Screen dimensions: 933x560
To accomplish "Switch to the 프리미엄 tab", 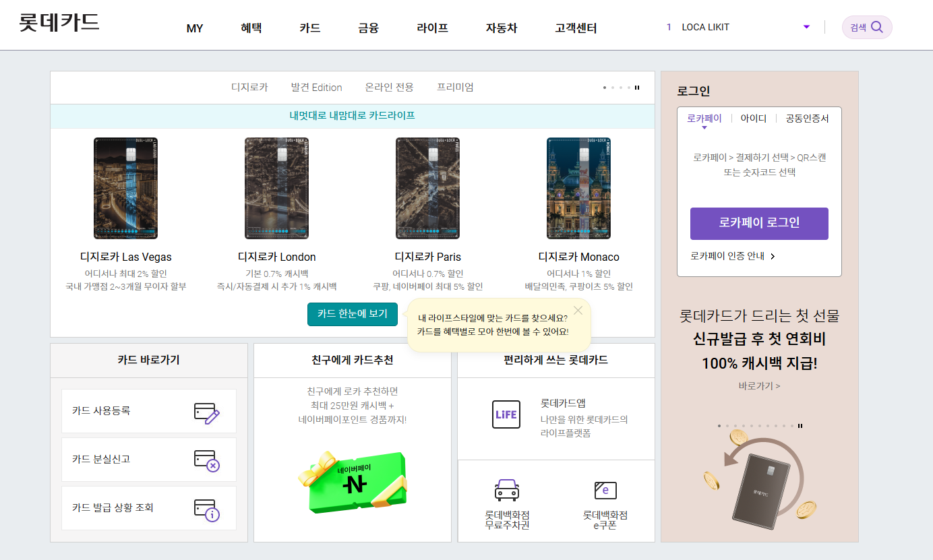I will [455, 87].
